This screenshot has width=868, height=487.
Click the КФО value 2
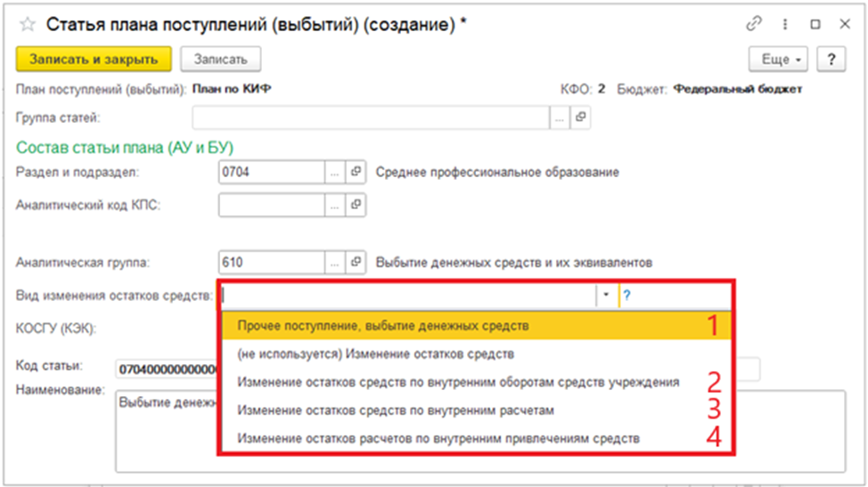602,89
